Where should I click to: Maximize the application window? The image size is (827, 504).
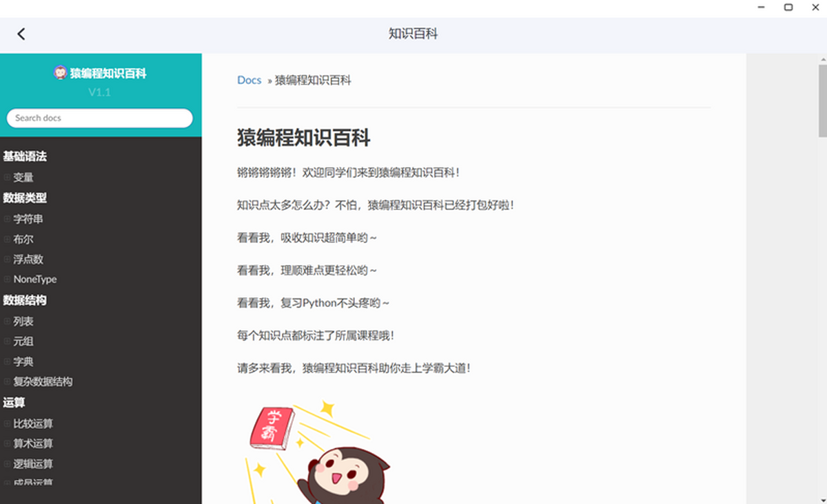[x=788, y=8]
